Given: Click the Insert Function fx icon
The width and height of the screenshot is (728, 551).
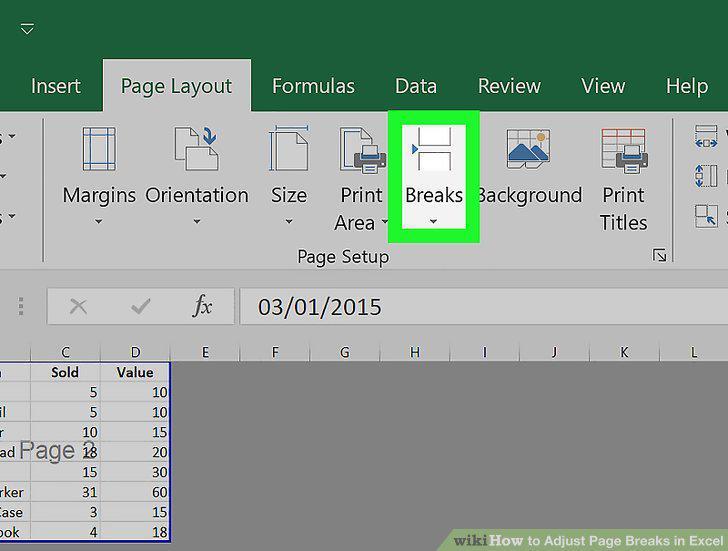Looking at the screenshot, I should [x=202, y=306].
